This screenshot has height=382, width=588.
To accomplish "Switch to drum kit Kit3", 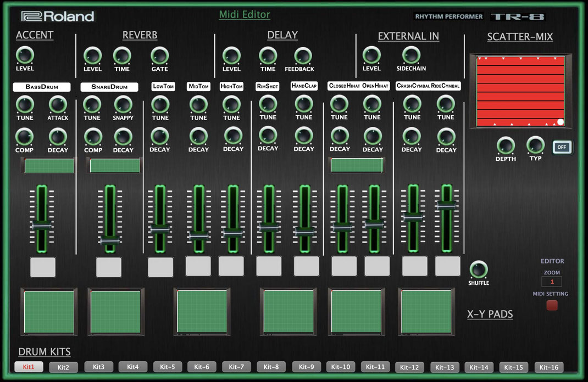I will click(x=98, y=367).
